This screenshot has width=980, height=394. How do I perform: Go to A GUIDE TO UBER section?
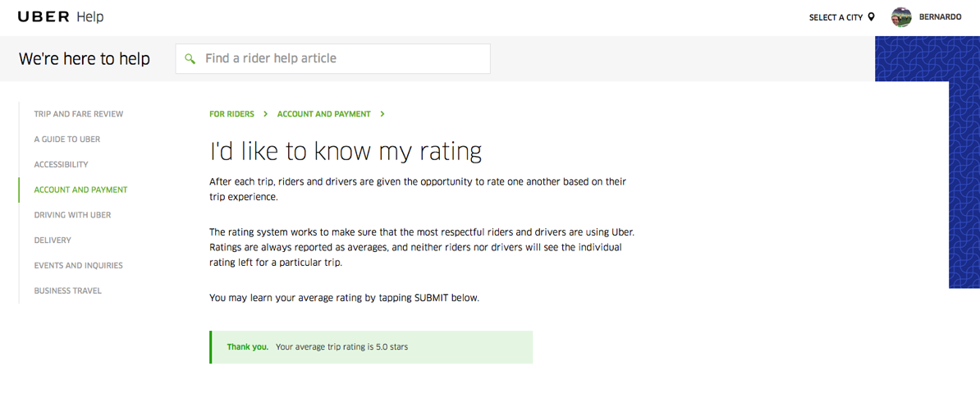tap(67, 140)
